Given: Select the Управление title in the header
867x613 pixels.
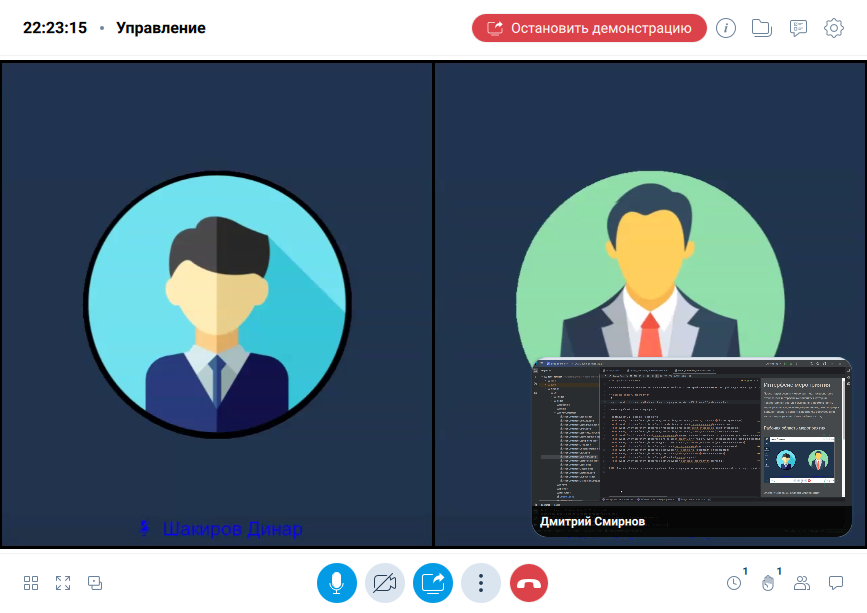Looking at the screenshot, I should (161, 28).
